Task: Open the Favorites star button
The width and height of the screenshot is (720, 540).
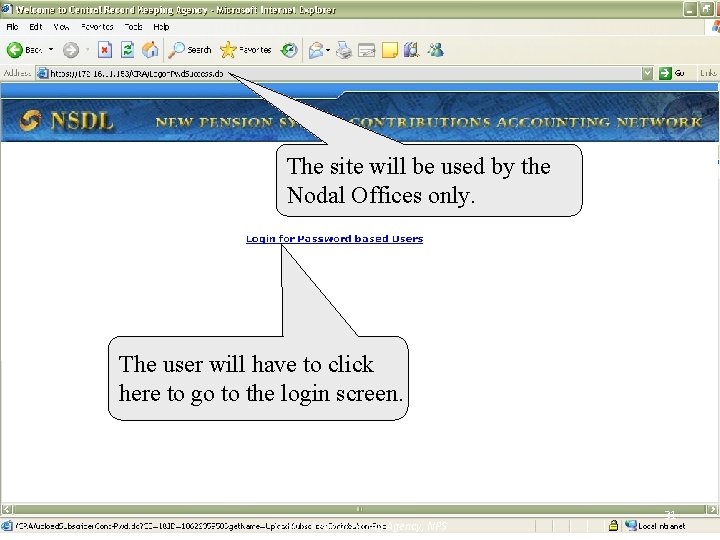Action: click(x=246, y=50)
